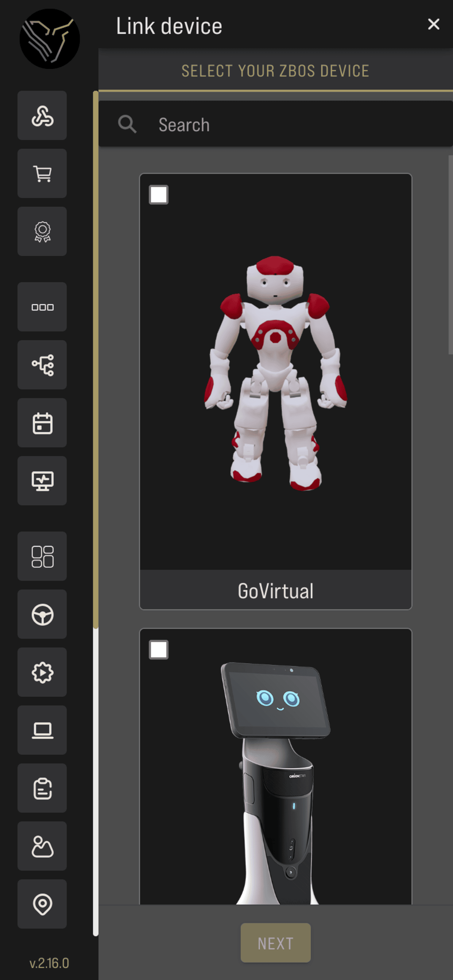Open the monitor activity monitoring icon
The image size is (453, 980).
[42, 481]
